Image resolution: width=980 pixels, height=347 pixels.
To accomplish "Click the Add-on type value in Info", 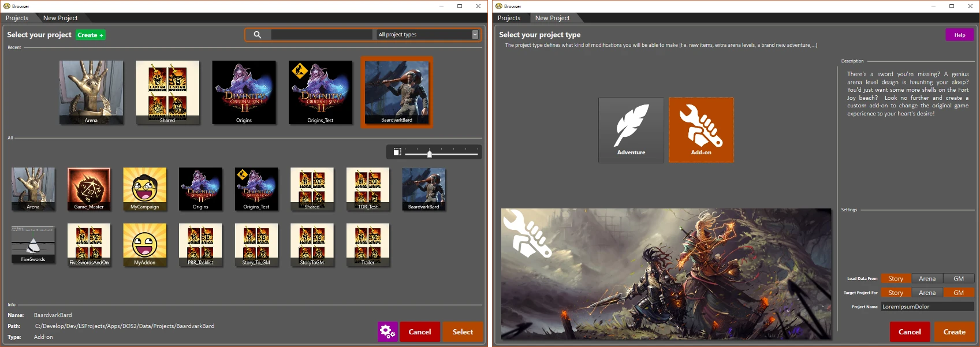I will (x=43, y=337).
